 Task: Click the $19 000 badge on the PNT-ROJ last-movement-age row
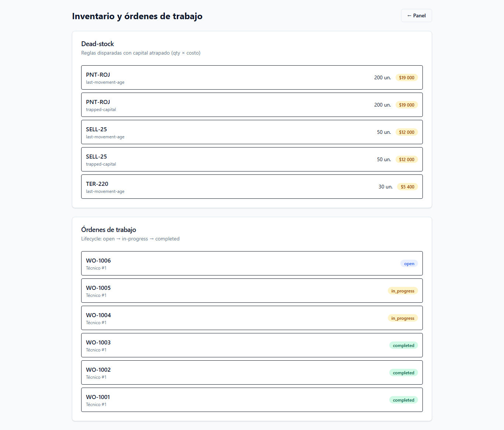(x=407, y=77)
